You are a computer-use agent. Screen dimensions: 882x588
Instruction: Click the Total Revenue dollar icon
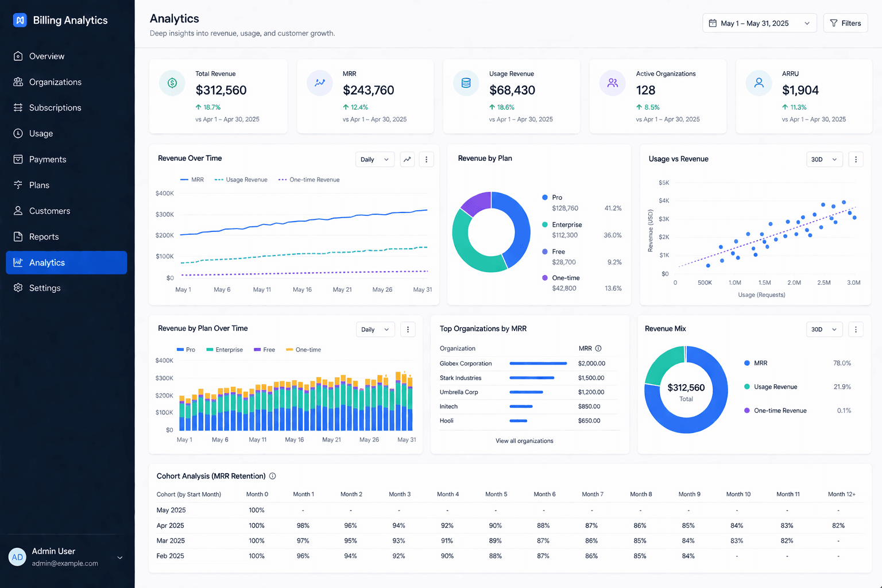[x=172, y=83]
